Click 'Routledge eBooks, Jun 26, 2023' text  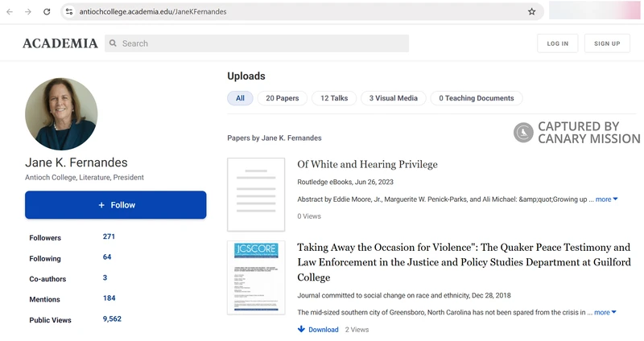pyautogui.click(x=345, y=182)
